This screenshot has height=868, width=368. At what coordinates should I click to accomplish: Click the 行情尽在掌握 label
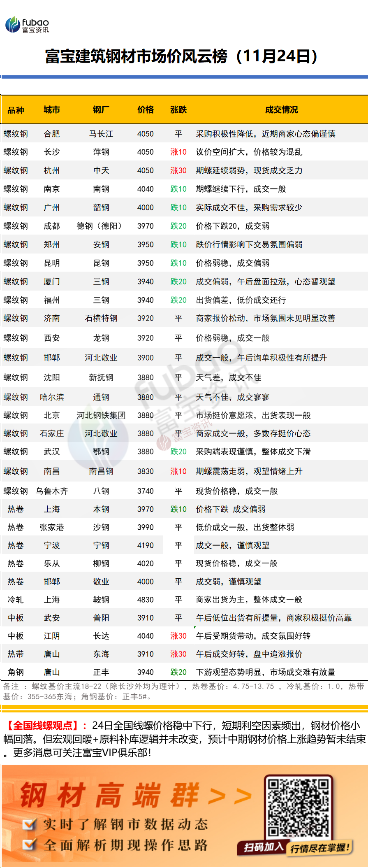[x=319, y=848]
